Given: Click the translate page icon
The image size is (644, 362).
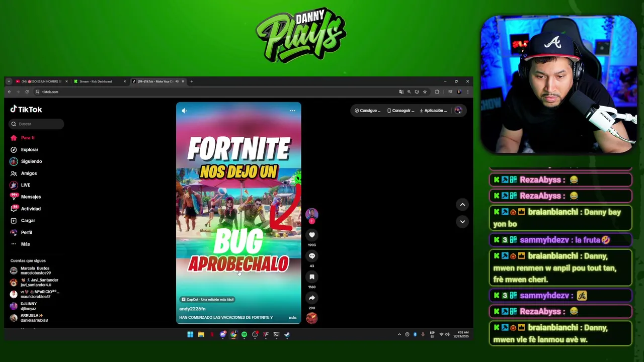Looking at the screenshot, I should (x=401, y=92).
